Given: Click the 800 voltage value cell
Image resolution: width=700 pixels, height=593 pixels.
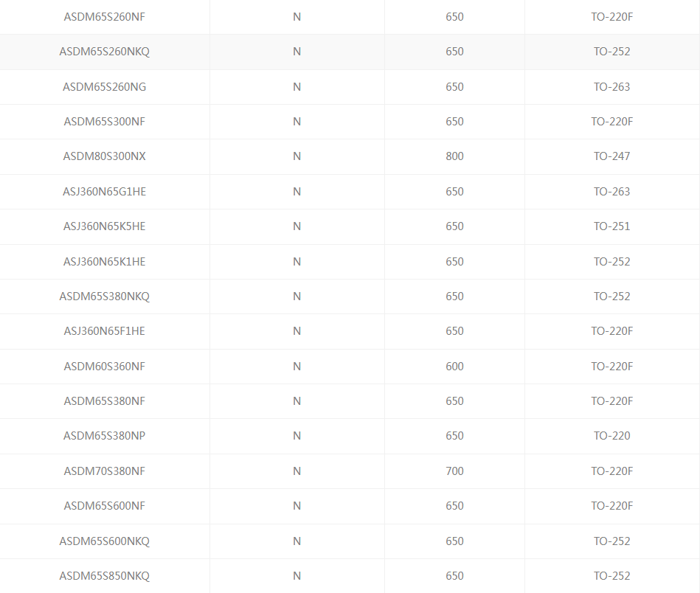Looking at the screenshot, I should pyautogui.click(x=454, y=156).
